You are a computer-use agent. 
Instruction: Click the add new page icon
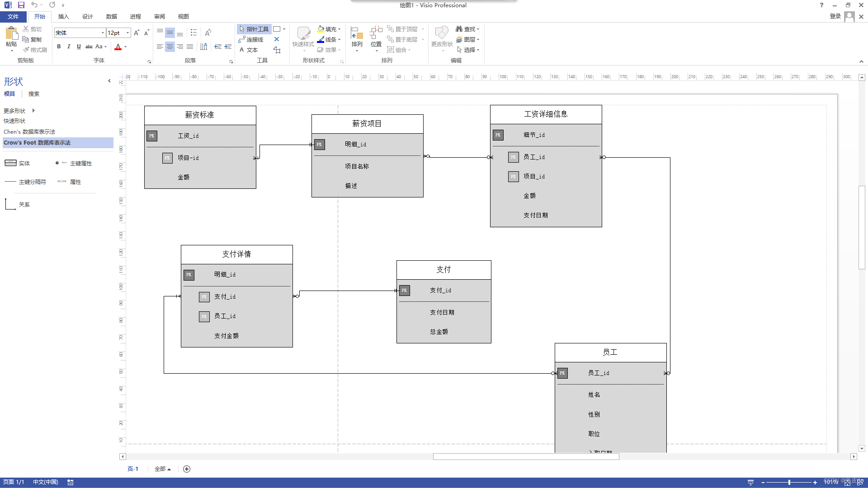187,469
